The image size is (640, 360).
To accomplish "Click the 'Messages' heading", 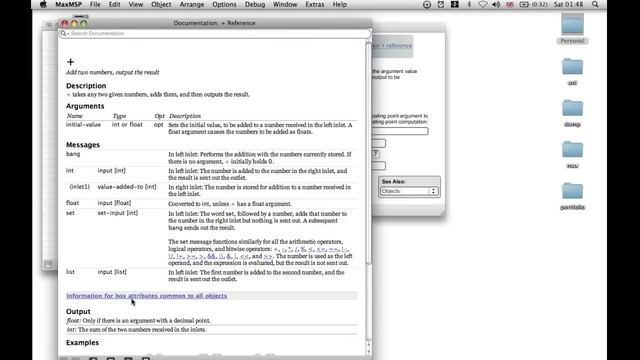I will pyautogui.click(x=83, y=145).
